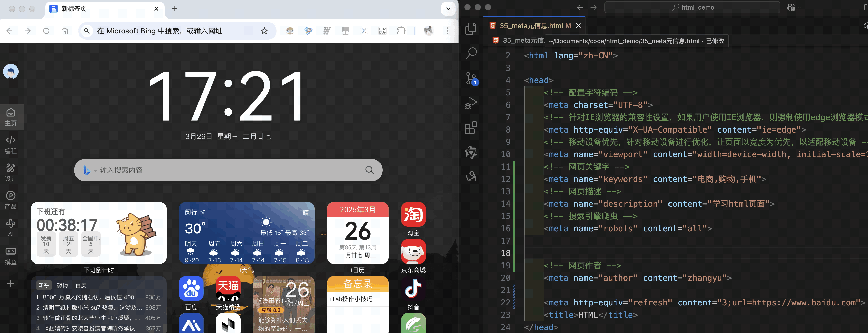
Task: Open Source Control view with badge
Action: 471,78
